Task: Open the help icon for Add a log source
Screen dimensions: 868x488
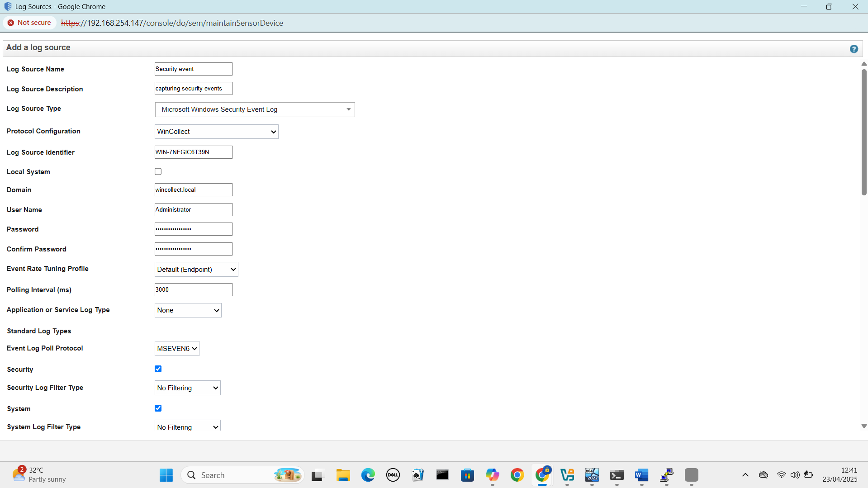Action: click(x=854, y=49)
